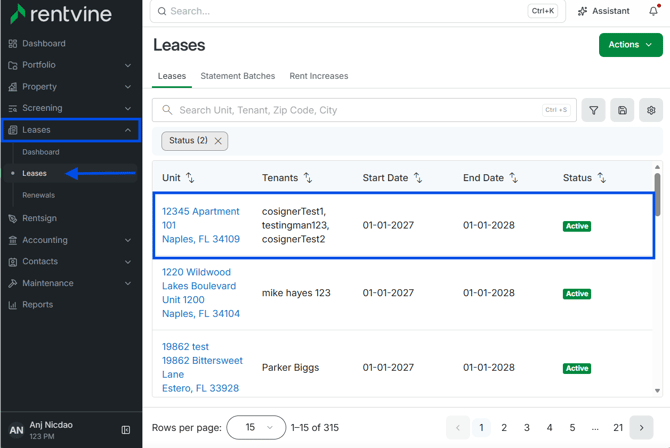Click the Property building icon
Screen dimensions: 670x448
coord(13,87)
